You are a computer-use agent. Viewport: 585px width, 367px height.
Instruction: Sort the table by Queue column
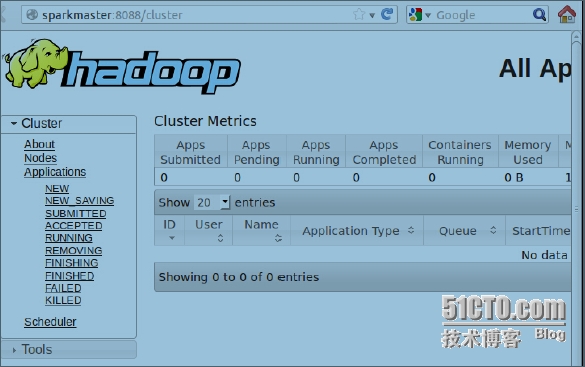click(x=464, y=230)
